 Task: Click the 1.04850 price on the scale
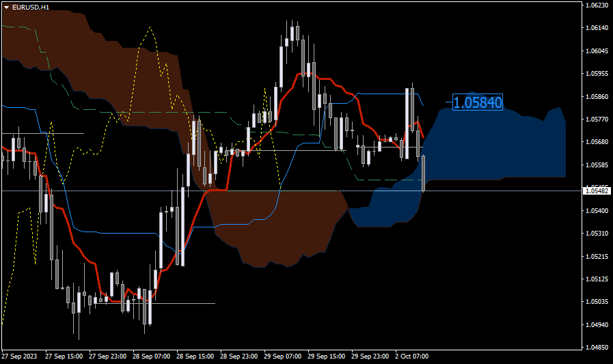(597, 347)
